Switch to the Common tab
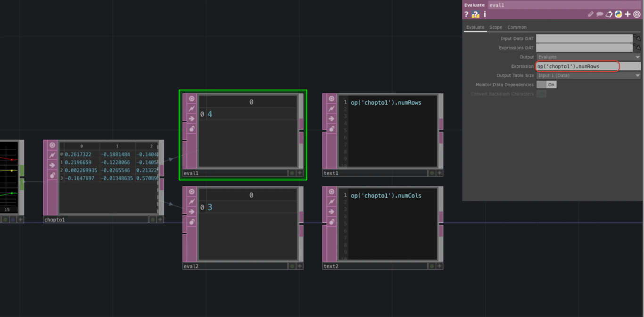The image size is (644, 317). coord(517,27)
